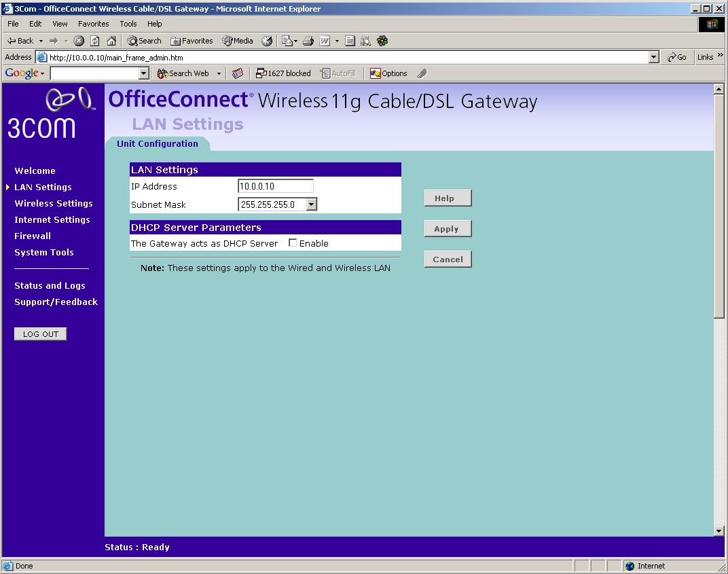Open Support/Feedback link
728x574 pixels.
coord(56,302)
